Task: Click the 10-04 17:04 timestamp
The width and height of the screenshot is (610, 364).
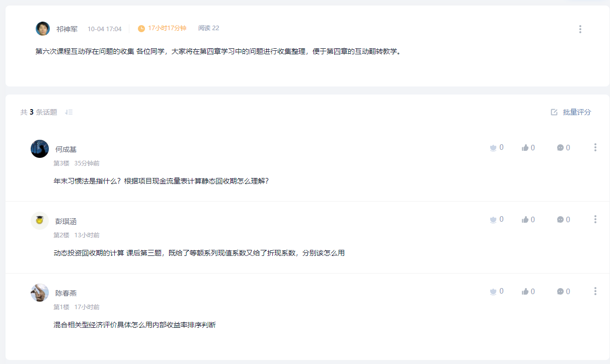Action: click(x=105, y=29)
